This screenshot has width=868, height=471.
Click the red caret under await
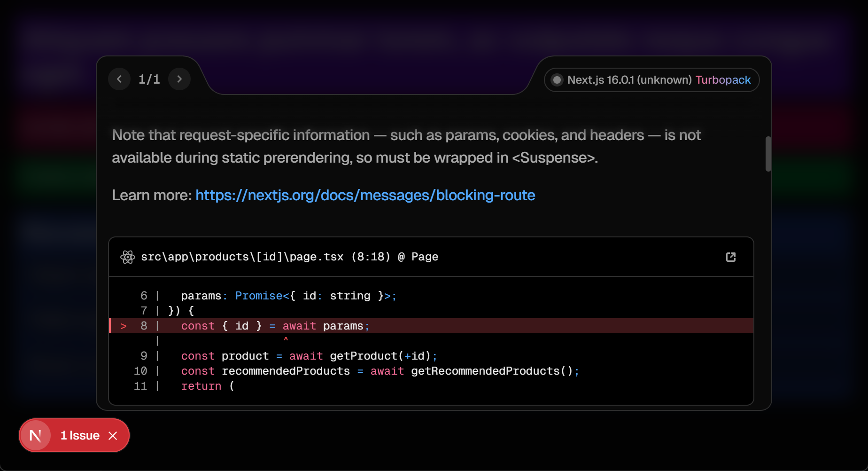point(286,339)
